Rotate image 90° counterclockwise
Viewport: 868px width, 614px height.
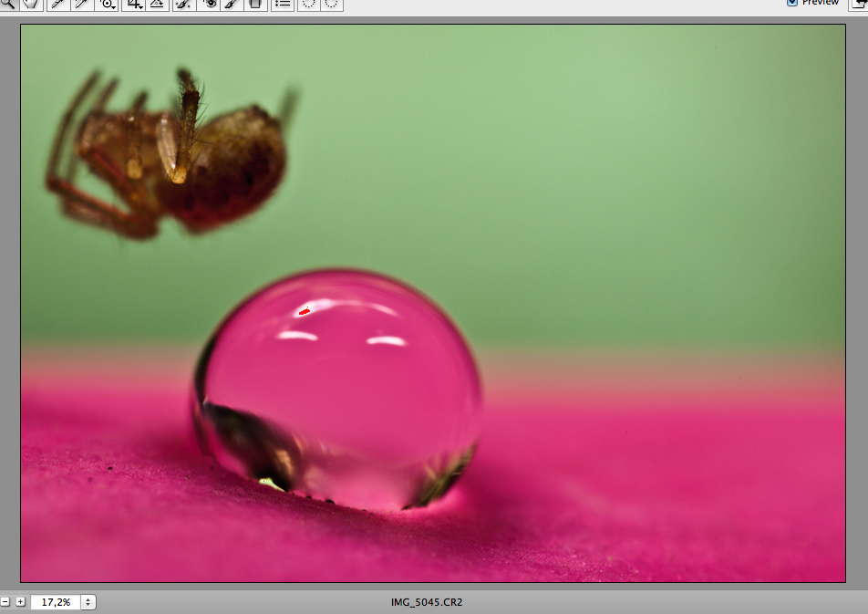click(x=308, y=4)
